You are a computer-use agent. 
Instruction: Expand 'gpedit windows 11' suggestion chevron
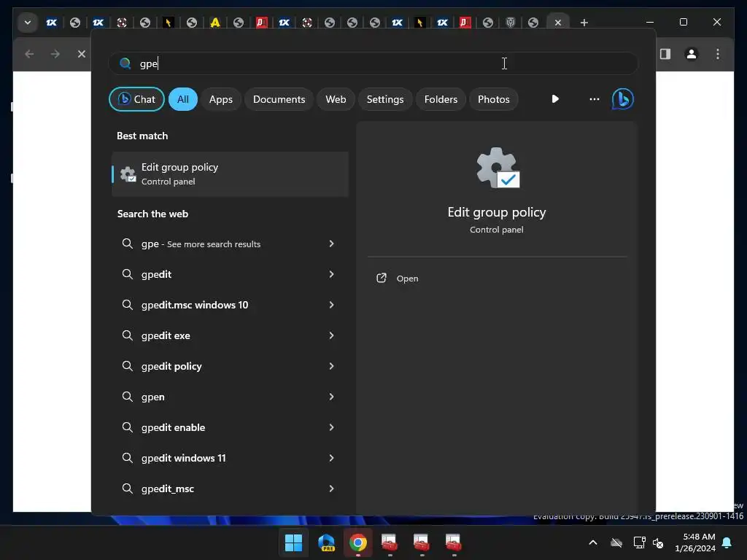332,458
